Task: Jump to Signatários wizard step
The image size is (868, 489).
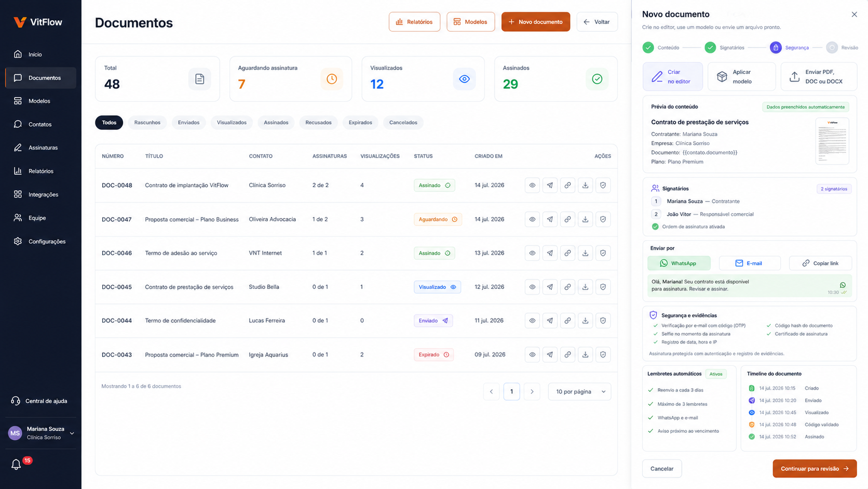Action: point(724,47)
